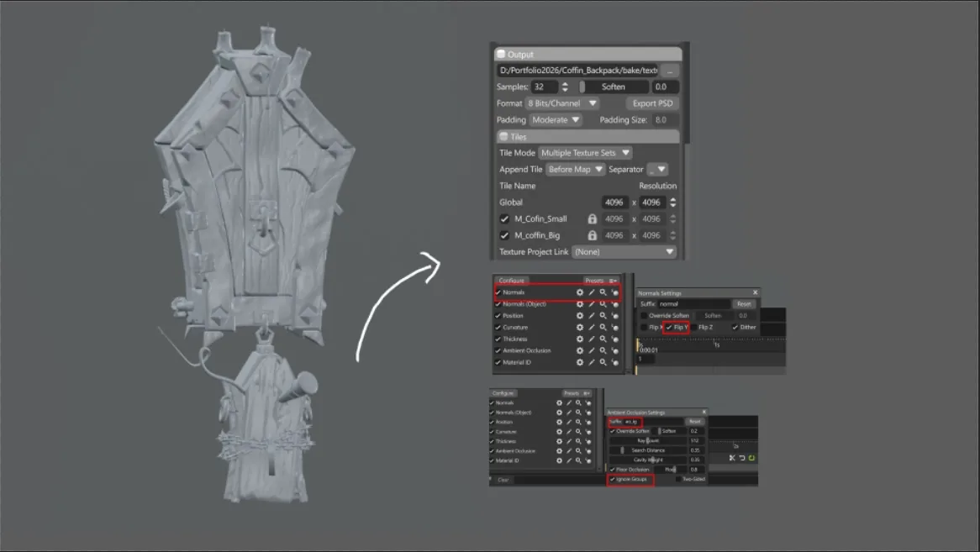
Task: Click sphere preview icon in highlighted Normals row
Action: (614, 292)
